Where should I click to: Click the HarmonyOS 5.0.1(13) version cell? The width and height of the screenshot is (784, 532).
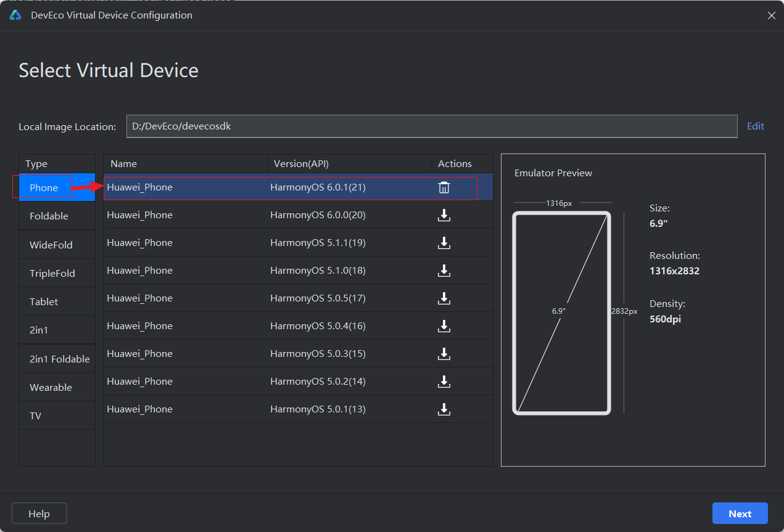coord(318,409)
